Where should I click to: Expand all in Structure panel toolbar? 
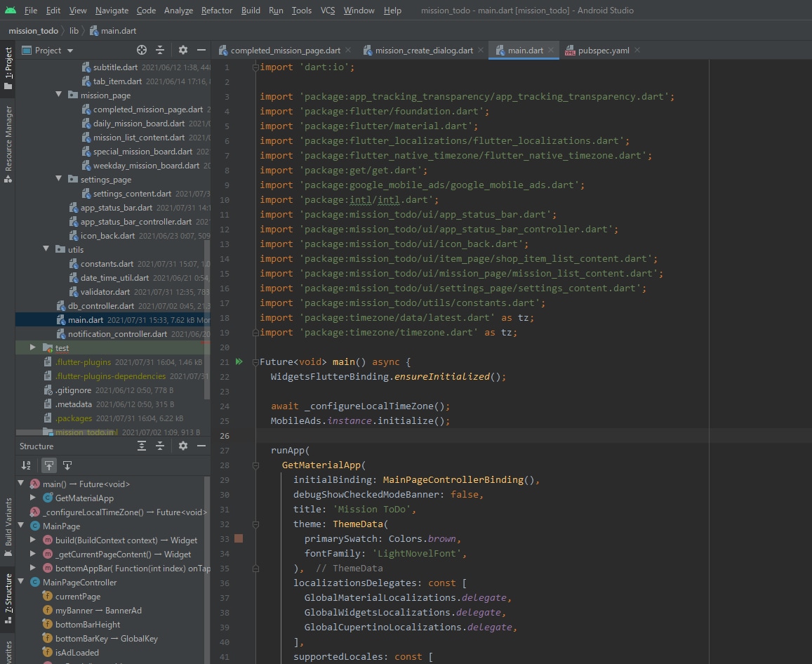tap(141, 446)
